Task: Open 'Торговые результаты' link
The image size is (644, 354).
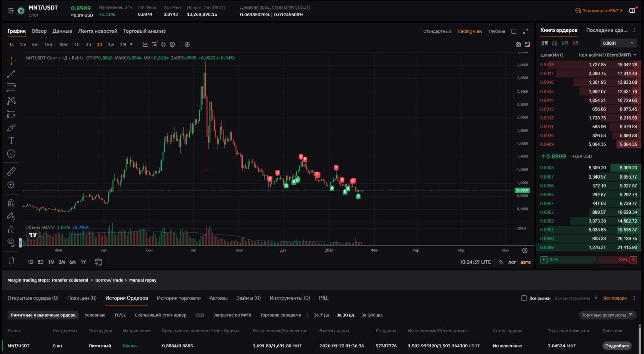Action: 607,315
